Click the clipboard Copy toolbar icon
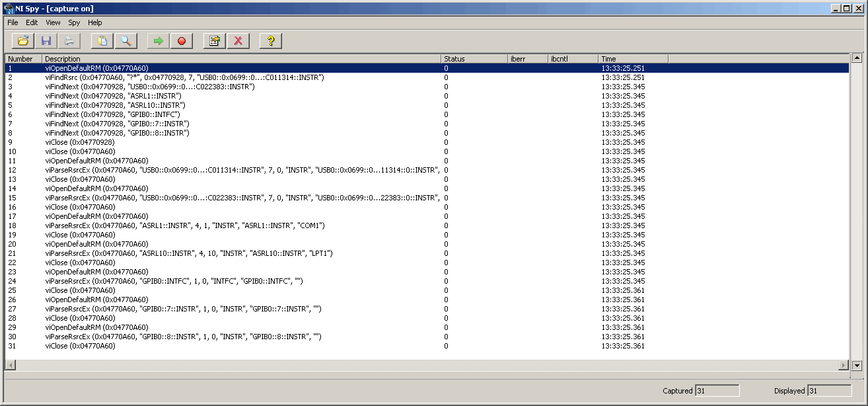The height and width of the screenshot is (406, 868). [x=102, y=41]
